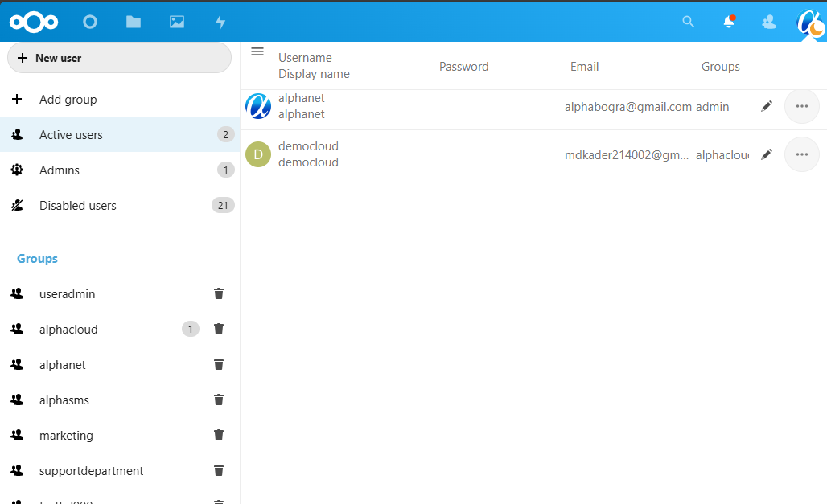
Task: Click the Nextcloud logo
Action: (x=34, y=23)
